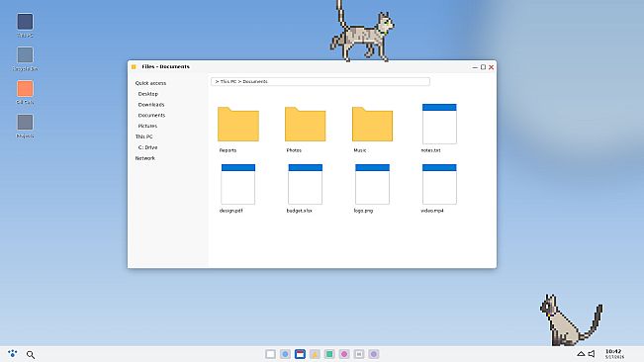Go to Pictures in the sidebar

coord(147,126)
